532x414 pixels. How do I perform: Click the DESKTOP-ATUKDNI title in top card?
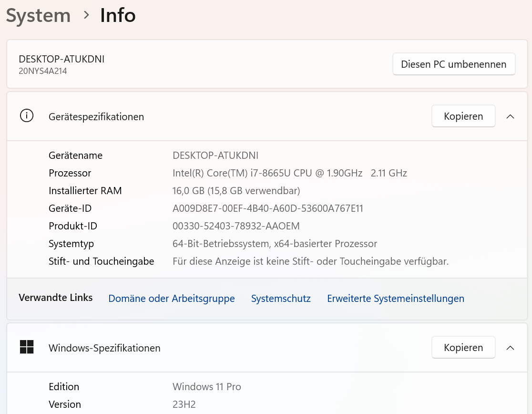pos(61,59)
